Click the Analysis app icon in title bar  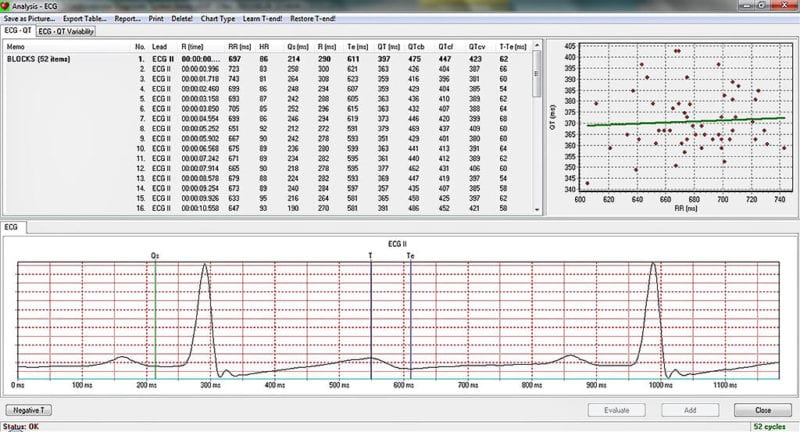(x=6, y=5)
